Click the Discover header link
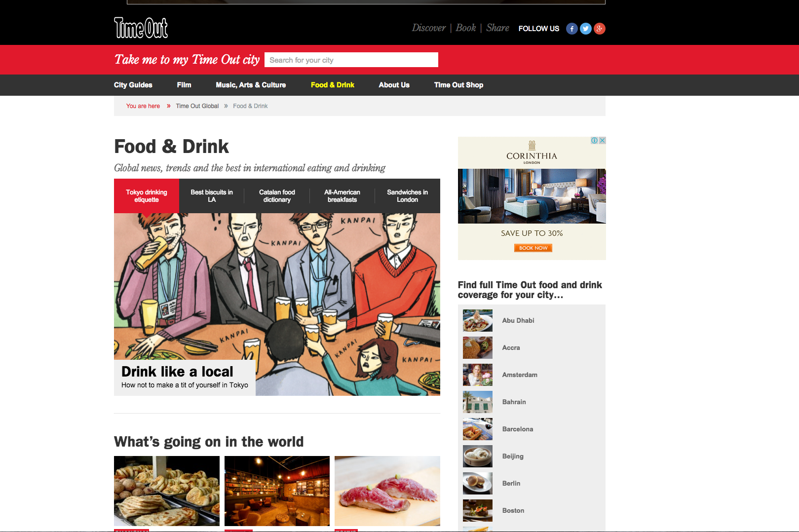Screen dimensions: 799x532 pos(428,28)
